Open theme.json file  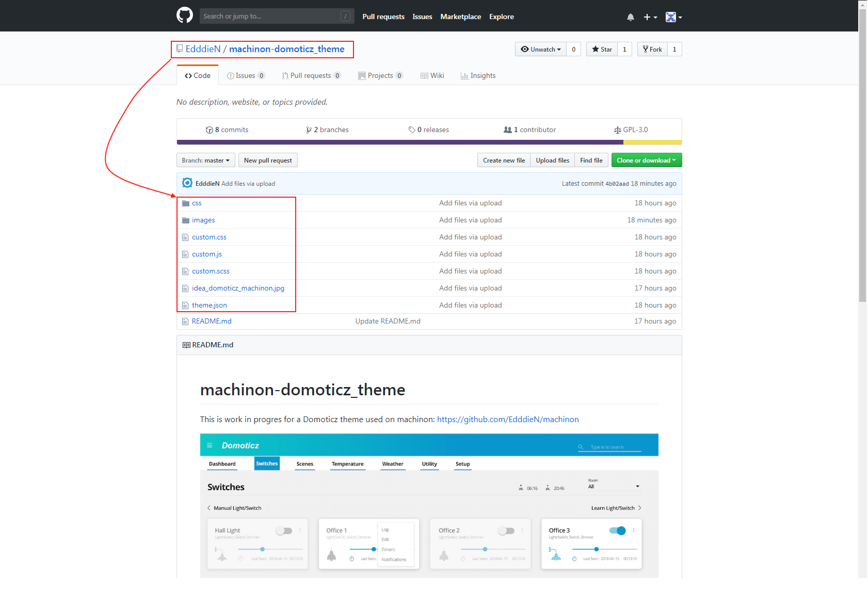click(x=210, y=305)
